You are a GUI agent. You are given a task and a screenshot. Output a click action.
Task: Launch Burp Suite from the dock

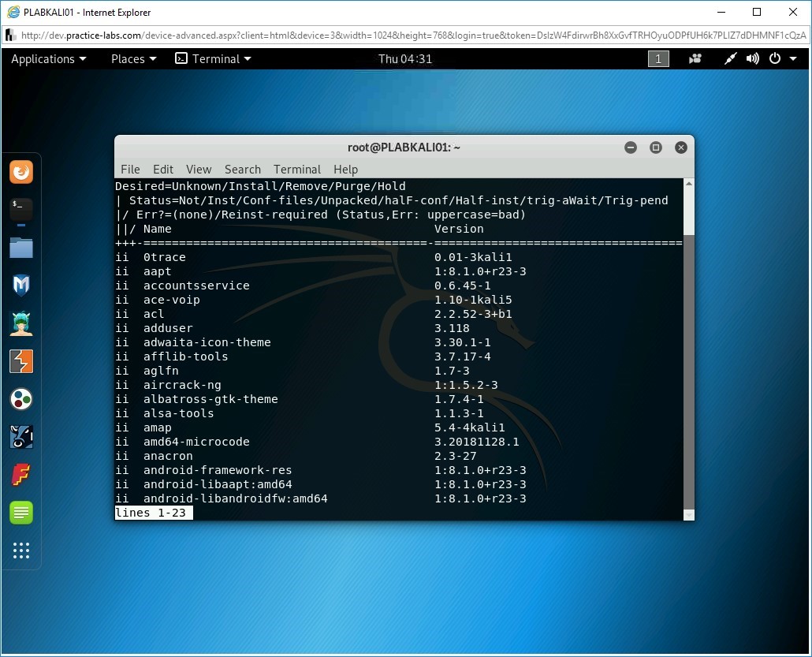21,361
